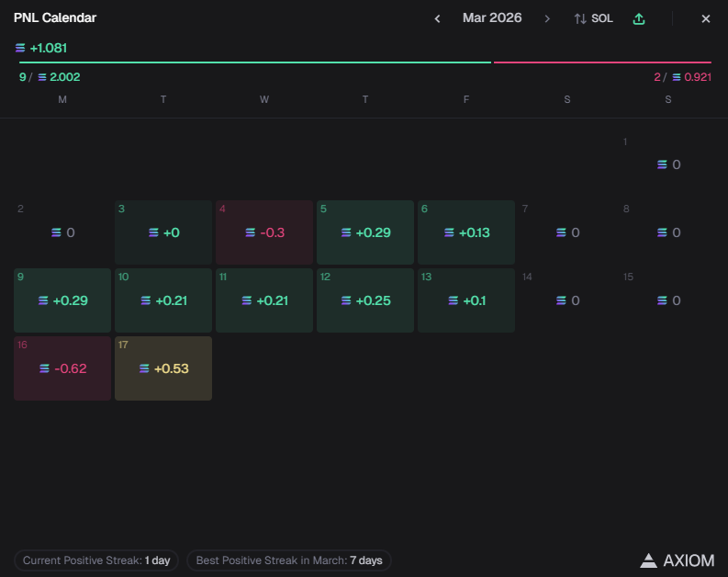The width and height of the screenshot is (728, 577).
Task: Click the PNL Calendar title
Action: pyautogui.click(x=55, y=17)
